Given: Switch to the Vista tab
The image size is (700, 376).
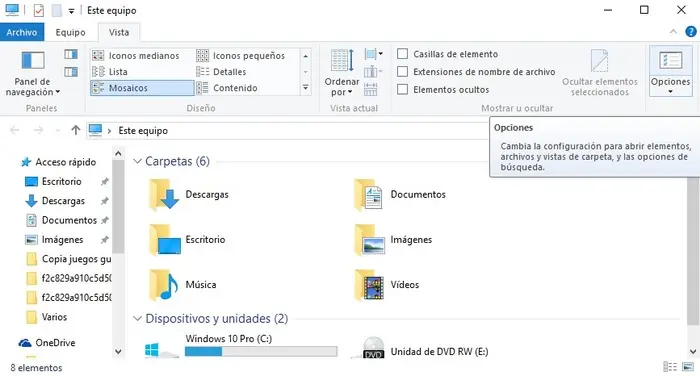Looking at the screenshot, I should tap(119, 32).
